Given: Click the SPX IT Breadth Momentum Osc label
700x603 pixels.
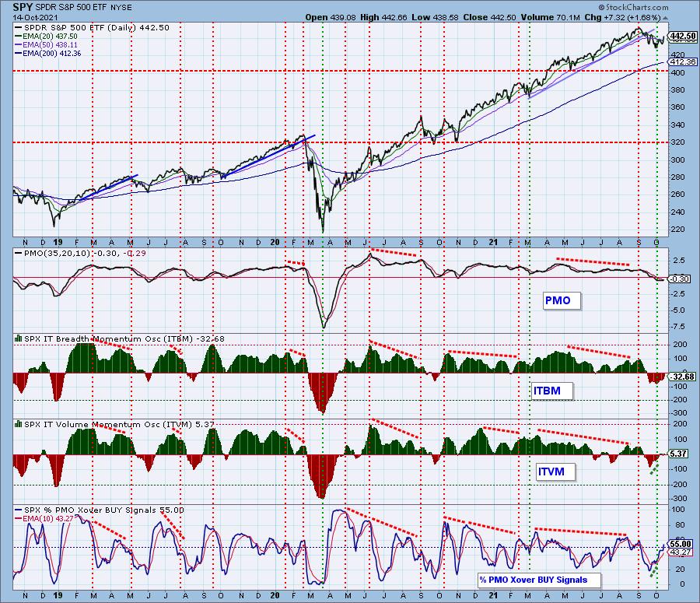Looking at the screenshot, I should (120, 339).
